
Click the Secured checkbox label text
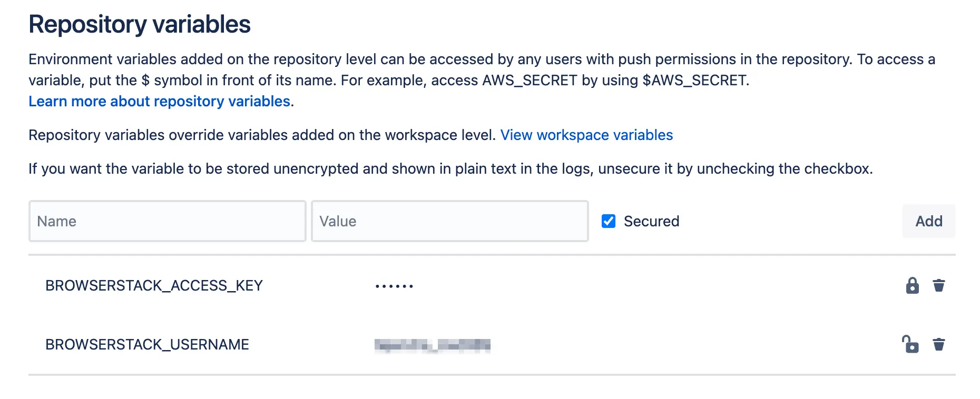click(x=651, y=221)
